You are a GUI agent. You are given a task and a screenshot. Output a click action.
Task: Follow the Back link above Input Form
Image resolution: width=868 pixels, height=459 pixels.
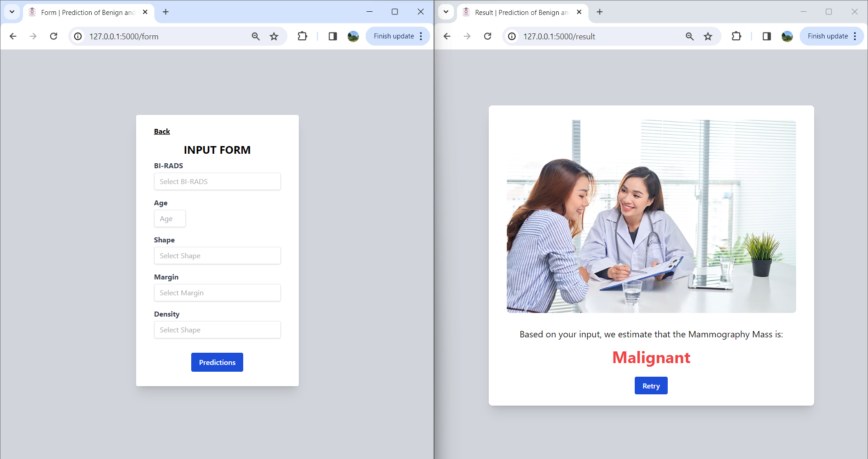click(162, 131)
